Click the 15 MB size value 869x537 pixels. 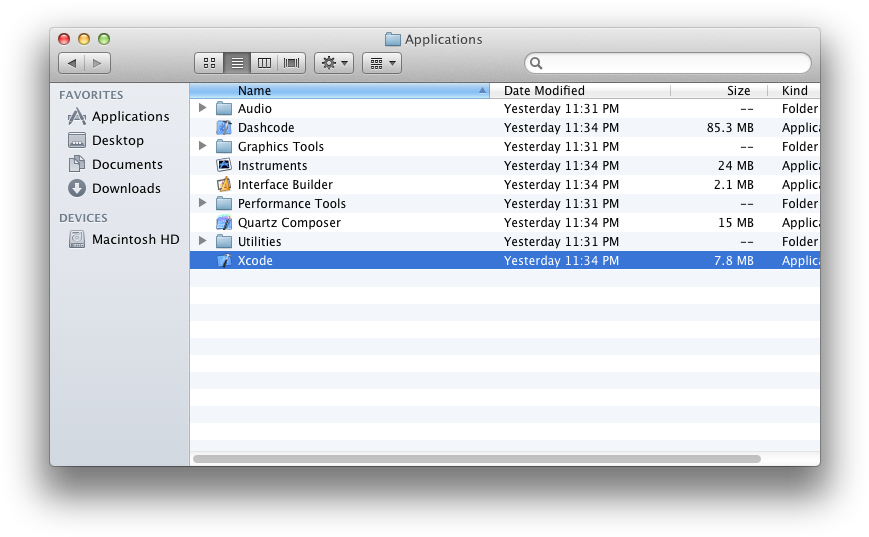coord(736,223)
